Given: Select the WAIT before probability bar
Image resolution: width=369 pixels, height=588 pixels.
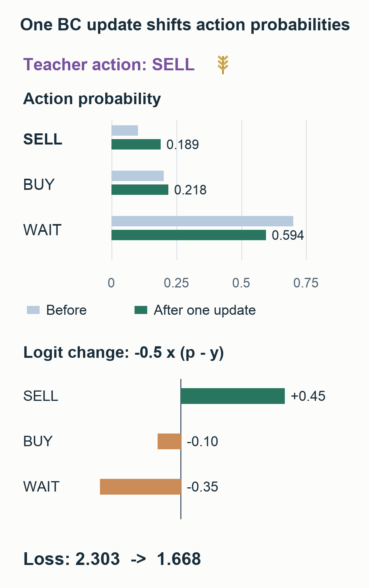Looking at the screenshot, I should coord(202,221).
